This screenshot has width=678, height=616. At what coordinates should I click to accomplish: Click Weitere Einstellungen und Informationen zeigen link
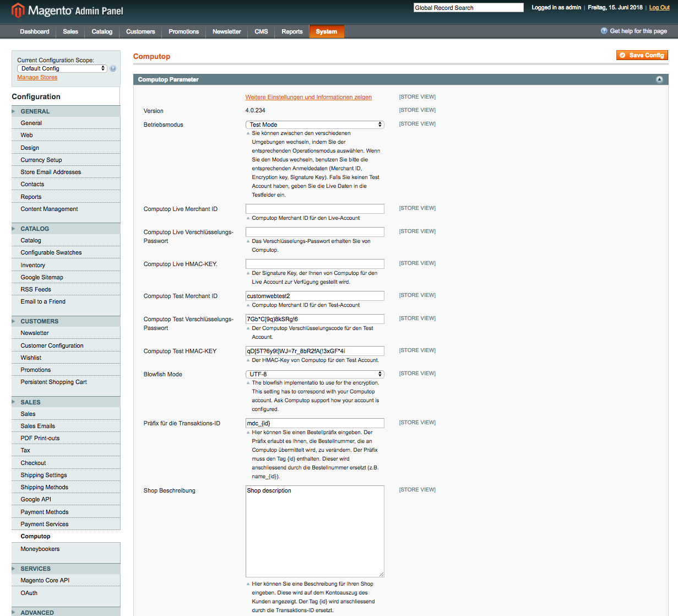(308, 98)
